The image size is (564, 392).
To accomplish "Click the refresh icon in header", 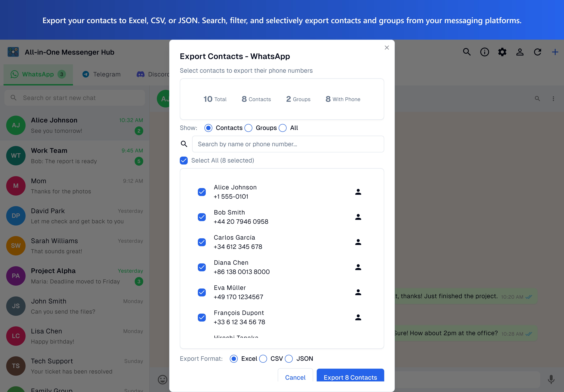I will [537, 52].
